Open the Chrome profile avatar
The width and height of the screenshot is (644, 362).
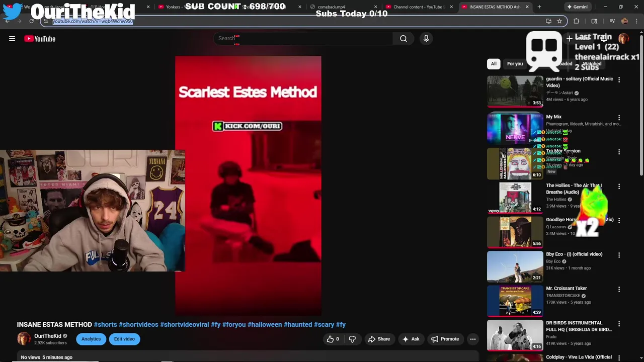[x=624, y=21]
